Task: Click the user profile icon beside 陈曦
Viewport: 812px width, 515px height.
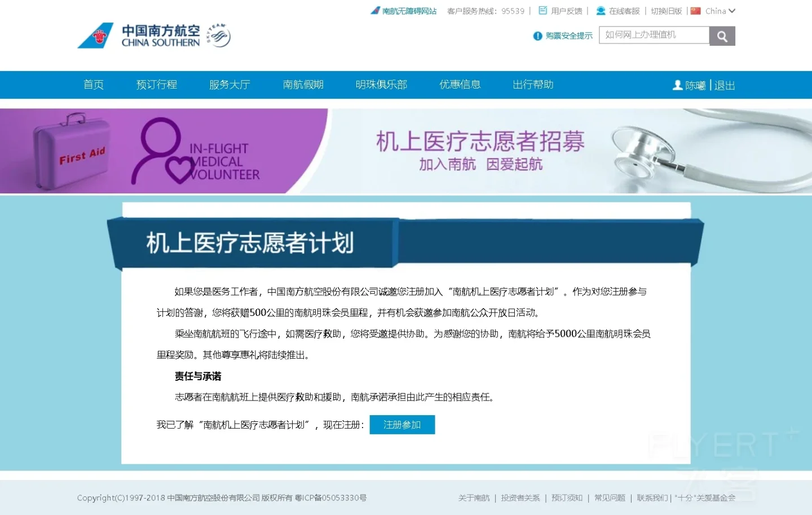Action: point(678,85)
